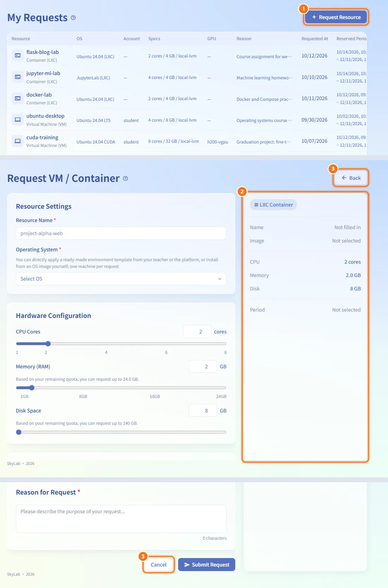Cancel the resource request
The width and height of the screenshot is (388, 588).
coord(158,565)
